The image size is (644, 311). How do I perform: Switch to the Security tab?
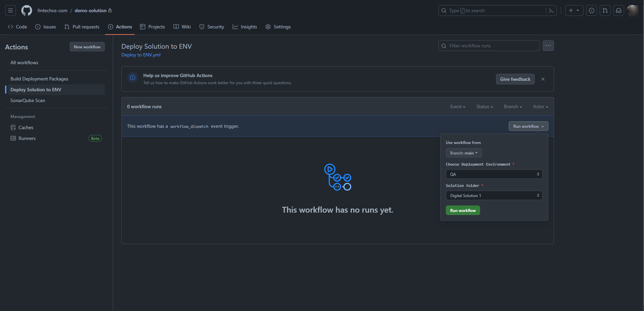pos(212,27)
